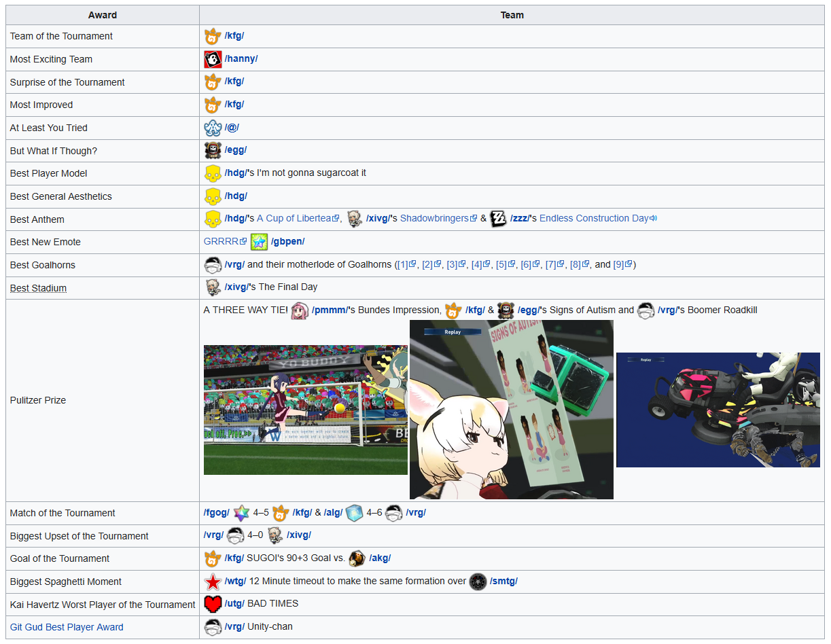This screenshot has width=831, height=644.
Task: Click the Best Stadium underlined label
Action: [x=38, y=288]
